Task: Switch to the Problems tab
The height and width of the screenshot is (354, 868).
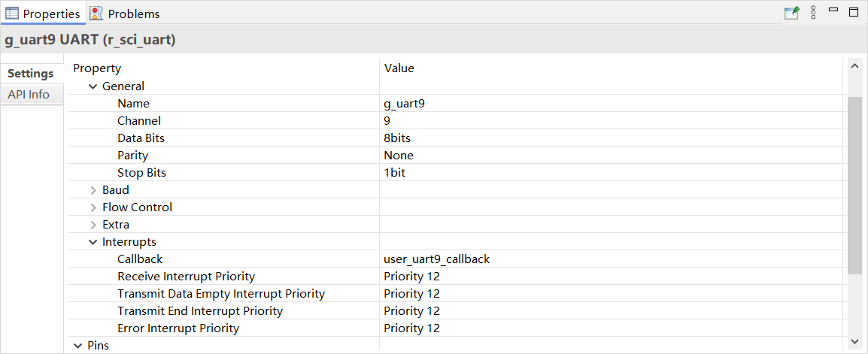Action: coord(125,14)
